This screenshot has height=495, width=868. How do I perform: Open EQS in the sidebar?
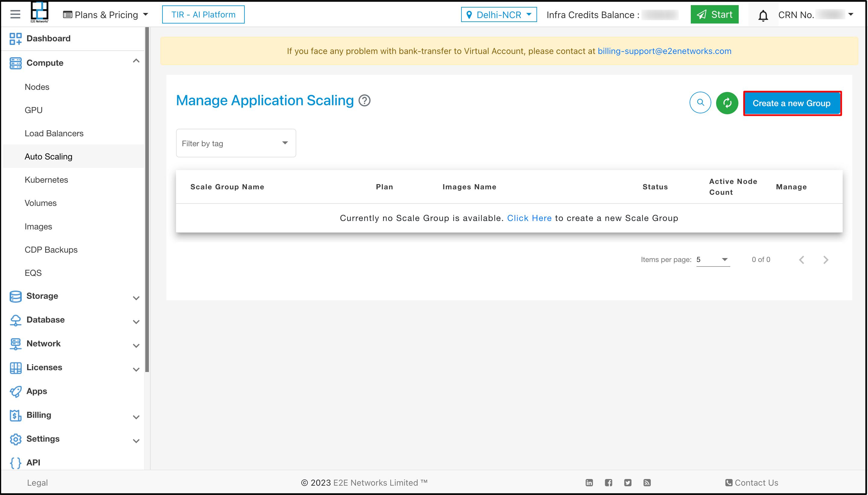pyautogui.click(x=33, y=273)
